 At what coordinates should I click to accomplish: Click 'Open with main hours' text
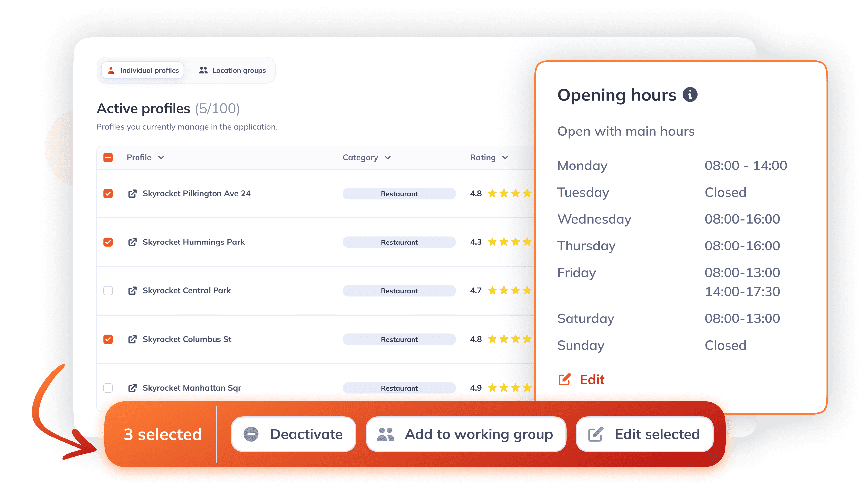[626, 131]
